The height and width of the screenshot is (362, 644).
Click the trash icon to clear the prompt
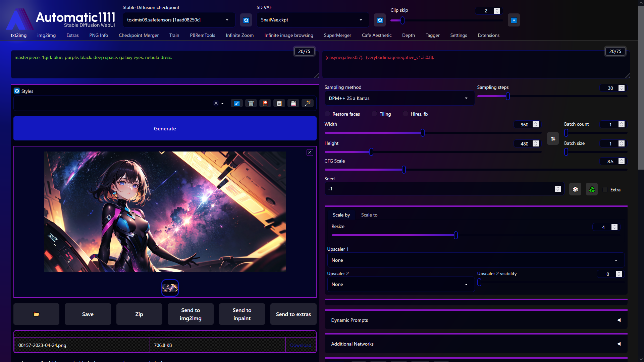pyautogui.click(x=251, y=103)
